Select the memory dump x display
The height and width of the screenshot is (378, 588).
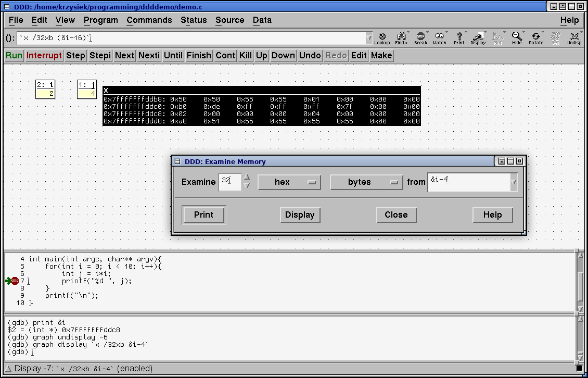tap(262, 106)
